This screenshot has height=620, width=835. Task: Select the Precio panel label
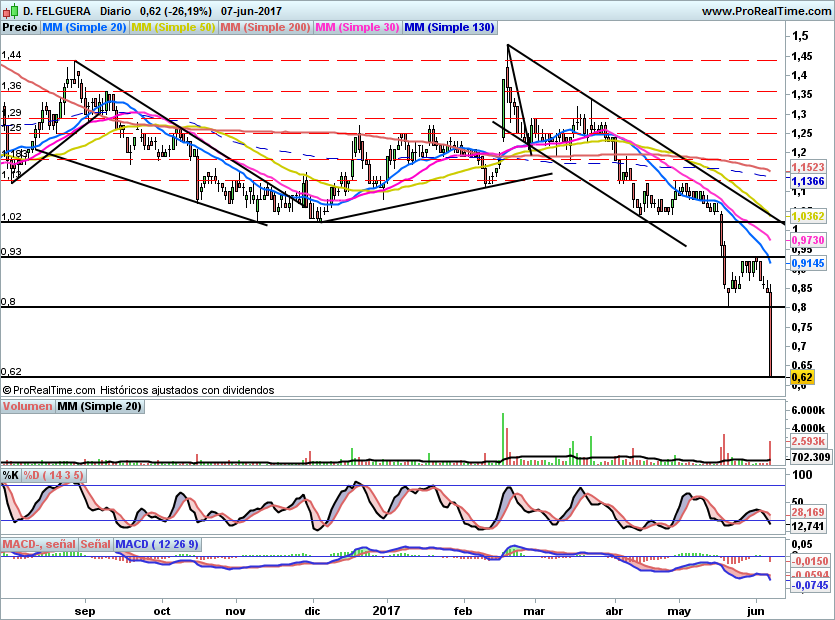pyautogui.click(x=20, y=28)
